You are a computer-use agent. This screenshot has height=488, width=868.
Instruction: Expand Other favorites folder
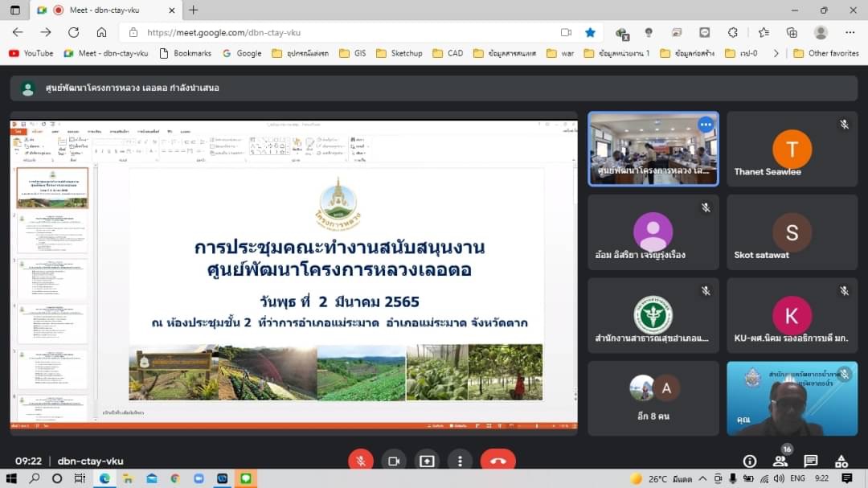point(826,53)
